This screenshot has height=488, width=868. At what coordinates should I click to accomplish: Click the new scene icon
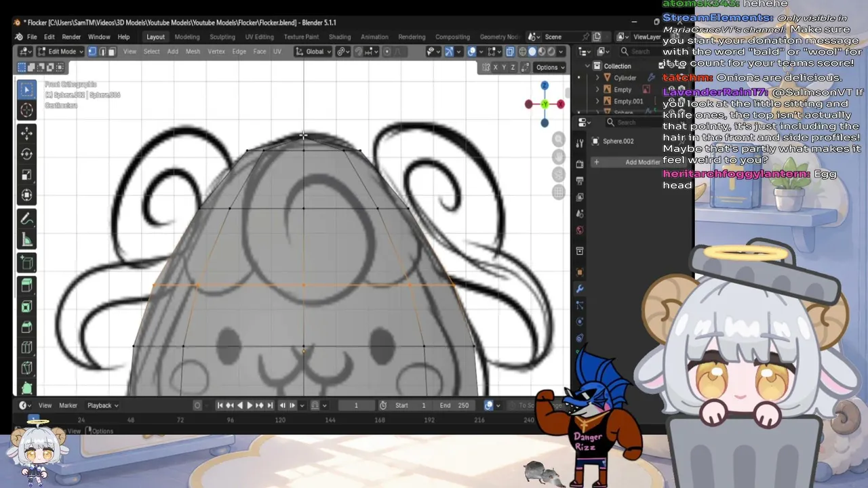(597, 37)
